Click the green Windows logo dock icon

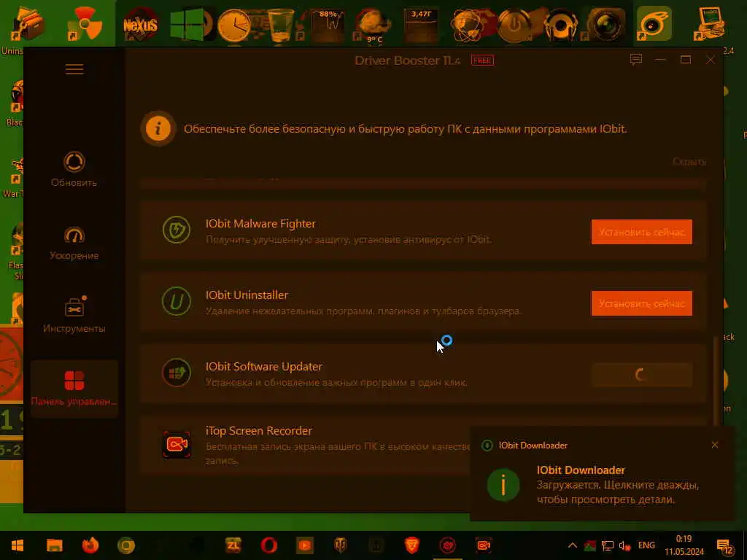coord(186,25)
